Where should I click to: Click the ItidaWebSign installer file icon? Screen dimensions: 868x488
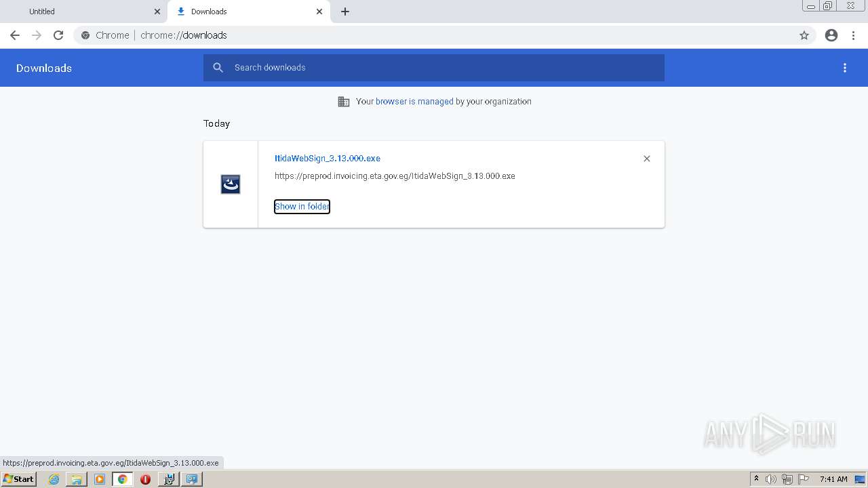coord(231,184)
